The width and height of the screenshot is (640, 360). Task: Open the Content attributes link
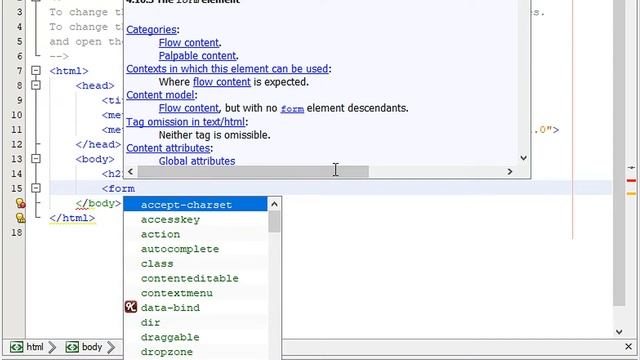(x=168, y=148)
